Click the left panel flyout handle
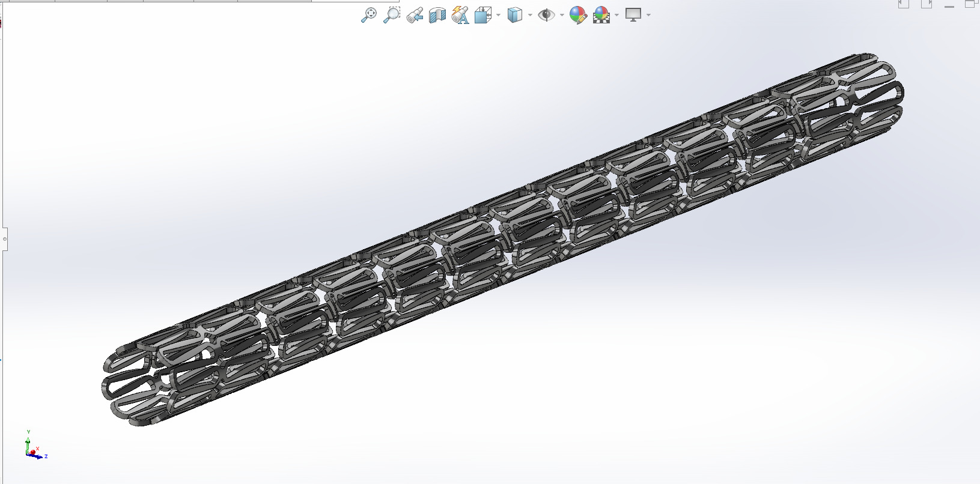Image resolution: width=980 pixels, height=484 pixels. click(x=4, y=239)
